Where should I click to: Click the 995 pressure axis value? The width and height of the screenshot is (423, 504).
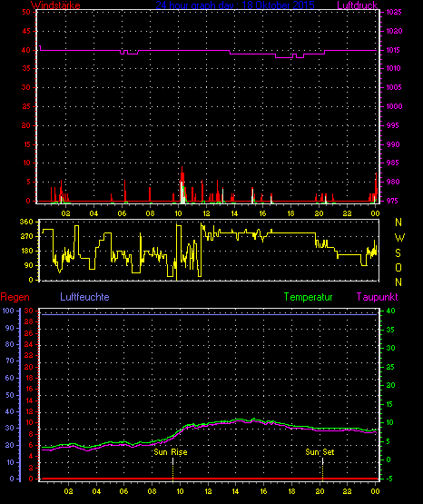coord(393,125)
